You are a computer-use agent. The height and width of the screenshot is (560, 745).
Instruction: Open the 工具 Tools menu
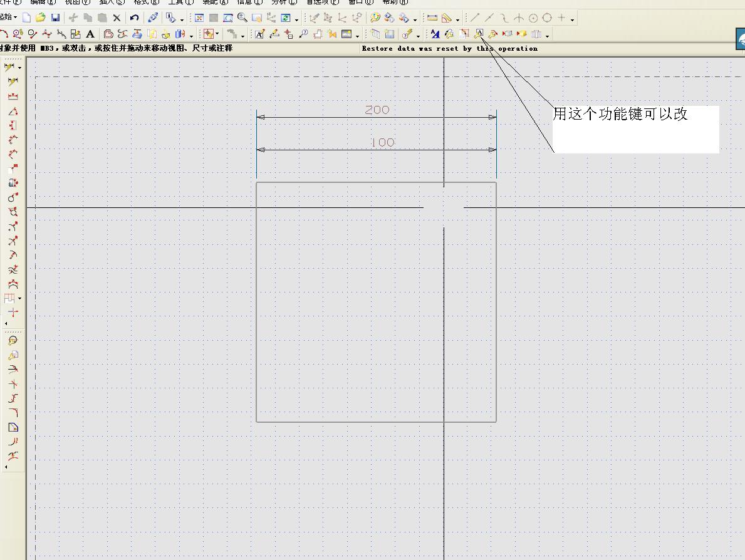181,3
